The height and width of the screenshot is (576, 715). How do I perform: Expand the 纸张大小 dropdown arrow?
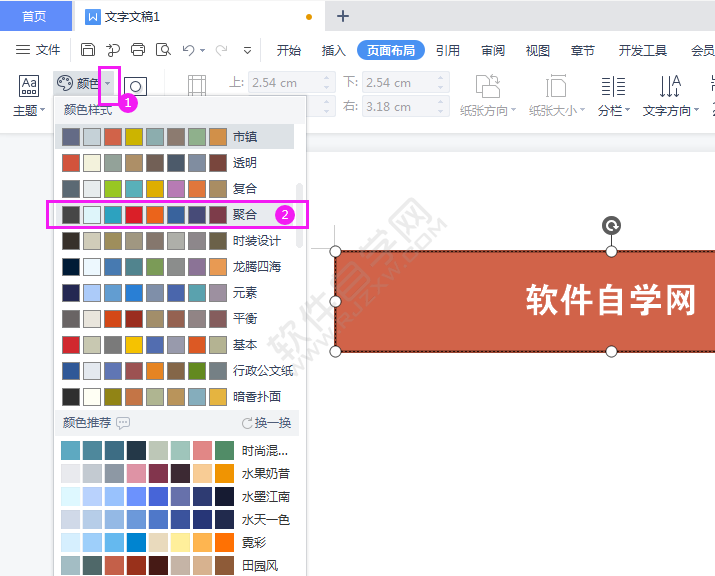click(x=582, y=110)
